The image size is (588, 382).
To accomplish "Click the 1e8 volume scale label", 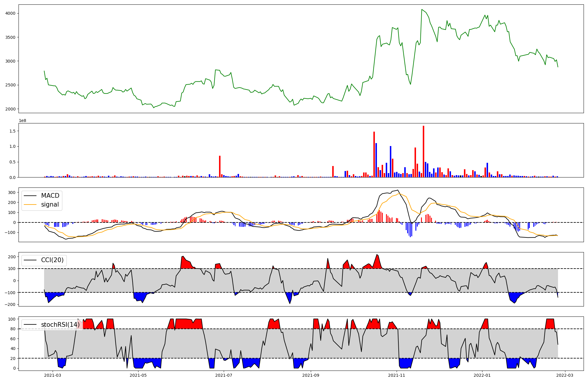I will [x=23, y=120].
